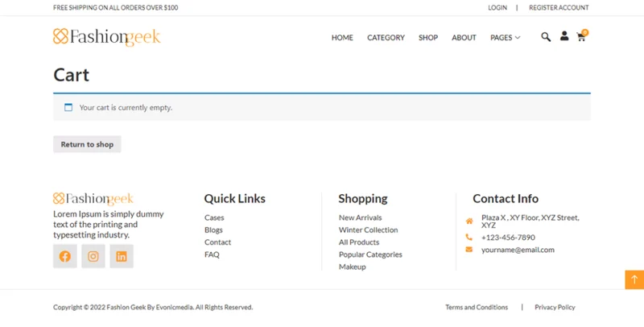
Task: Open the PAGES navigation item
Action: tap(501, 37)
